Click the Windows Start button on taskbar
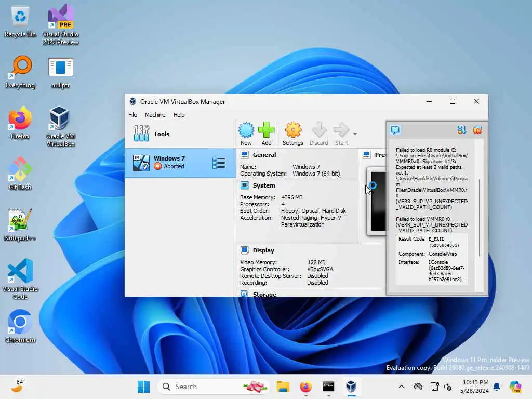The height and width of the screenshot is (399, 532). 143,387
